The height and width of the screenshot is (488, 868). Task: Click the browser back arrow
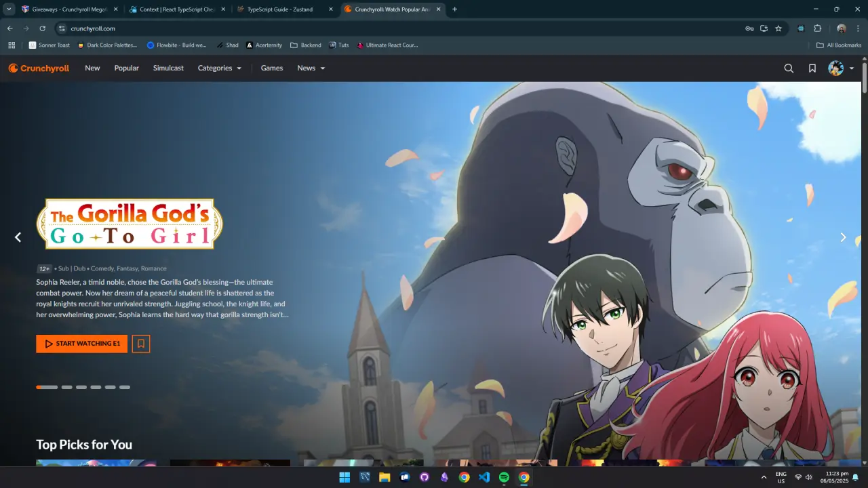[10, 28]
